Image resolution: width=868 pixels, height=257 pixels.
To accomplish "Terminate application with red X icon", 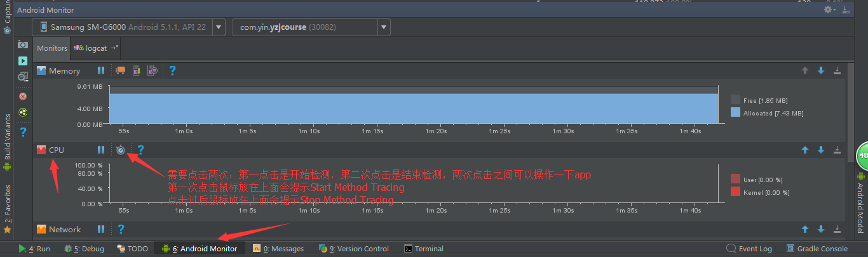I will coord(23,96).
